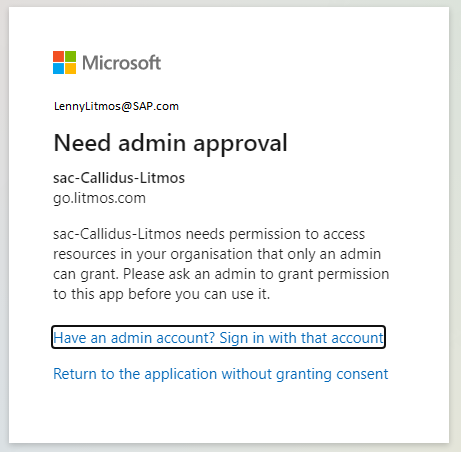Click the "needs permission to access" description line

point(209,234)
